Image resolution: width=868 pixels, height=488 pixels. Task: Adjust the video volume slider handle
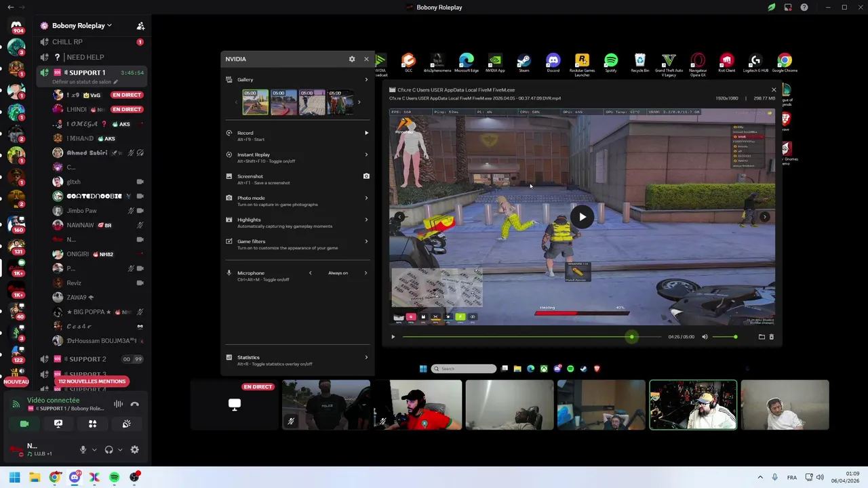click(735, 337)
